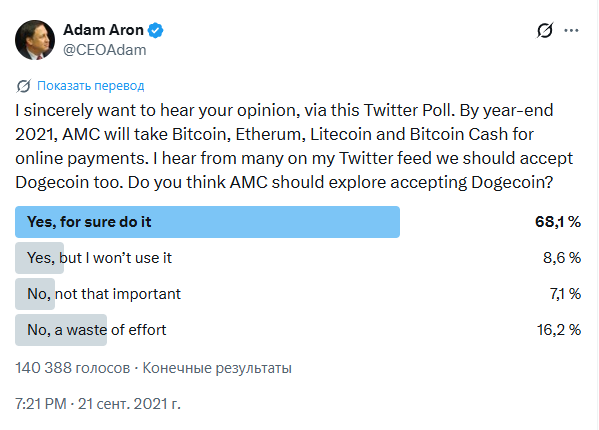This screenshot has width=599, height=430.
Task: Click Adam Aron's profile avatar photo
Action: pyautogui.click(x=35, y=40)
